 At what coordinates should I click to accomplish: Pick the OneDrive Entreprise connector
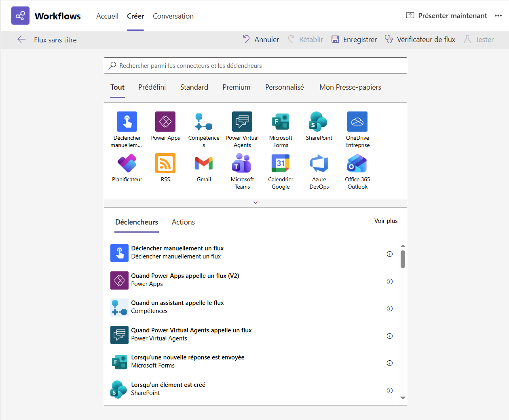[x=357, y=122]
